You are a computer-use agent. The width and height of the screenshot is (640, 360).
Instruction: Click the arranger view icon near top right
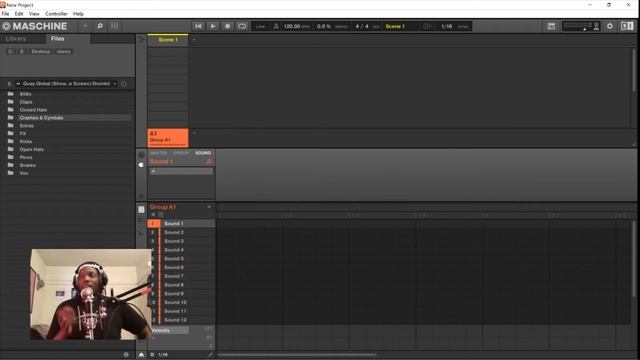pyautogui.click(x=551, y=26)
